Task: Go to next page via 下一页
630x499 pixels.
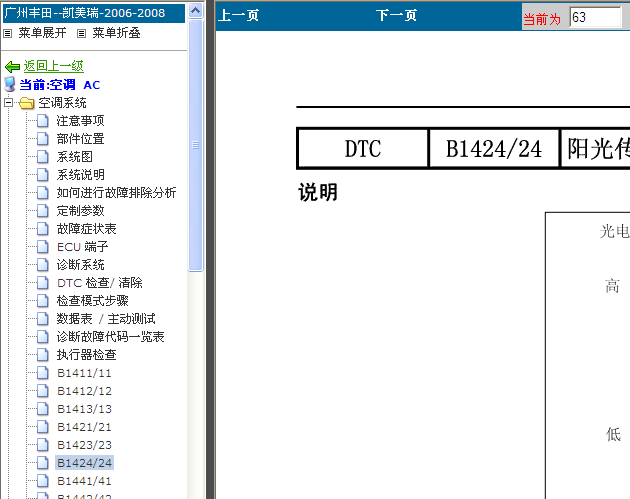Action: [x=396, y=16]
